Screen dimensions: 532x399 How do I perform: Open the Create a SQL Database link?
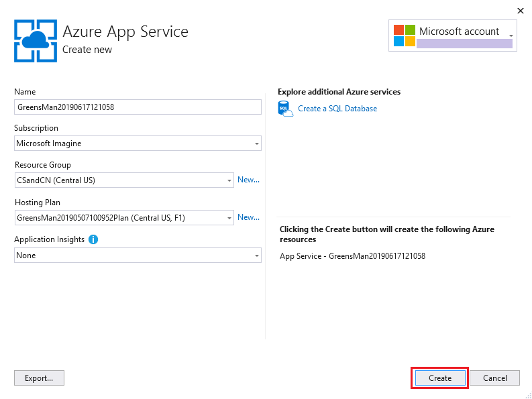337,109
